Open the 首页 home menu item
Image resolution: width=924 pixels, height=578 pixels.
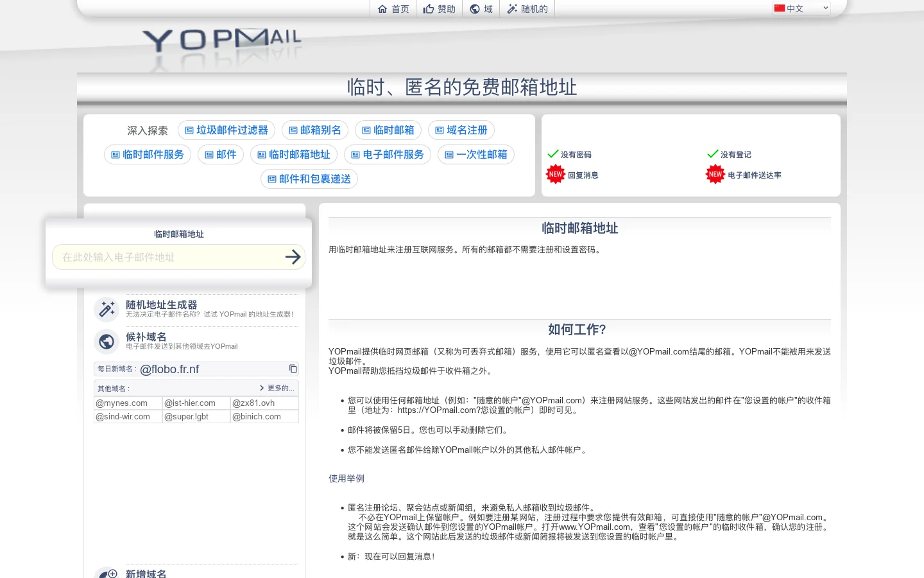pyautogui.click(x=393, y=9)
